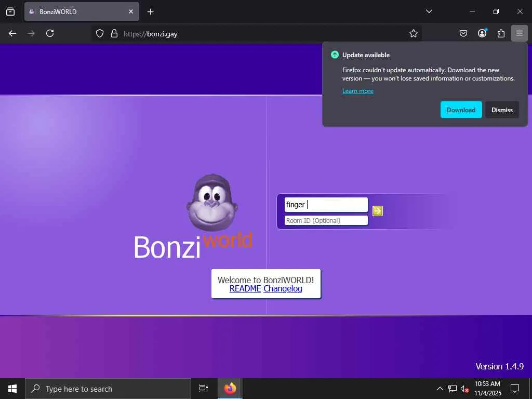Image resolution: width=532 pixels, height=399 pixels.
Task: Open the Extensions puzzle icon
Action: coord(501,33)
